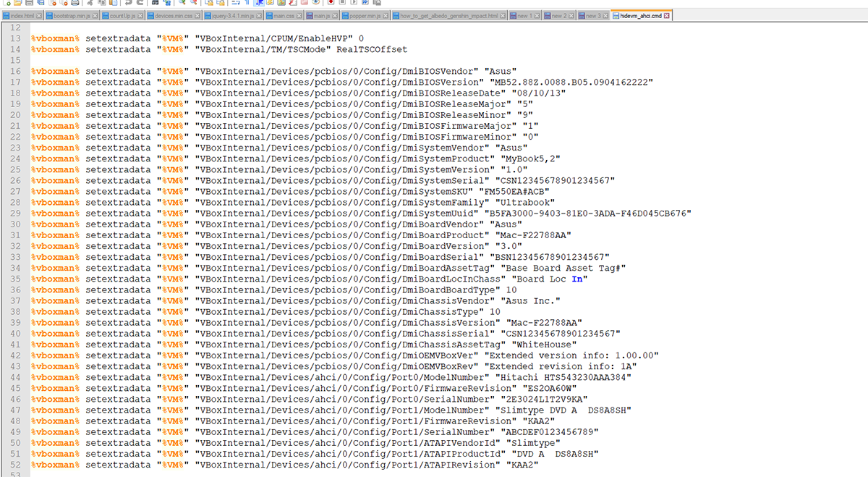Close the popper.min.js tab
This screenshot has width=868, height=477.
point(386,16)
